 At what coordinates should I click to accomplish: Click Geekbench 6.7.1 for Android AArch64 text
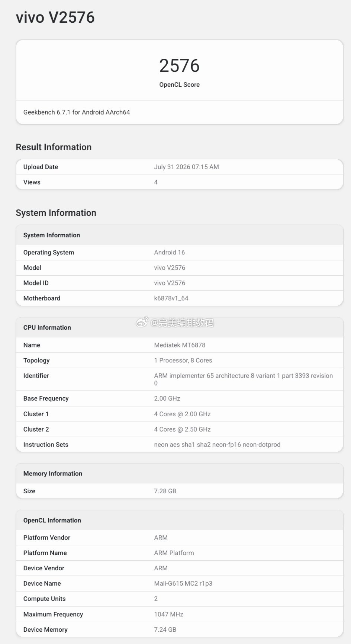[77, 112]
